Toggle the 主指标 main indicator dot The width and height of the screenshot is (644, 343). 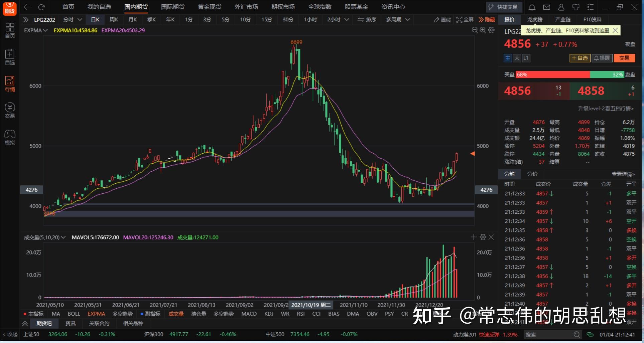tap(24, 314)
